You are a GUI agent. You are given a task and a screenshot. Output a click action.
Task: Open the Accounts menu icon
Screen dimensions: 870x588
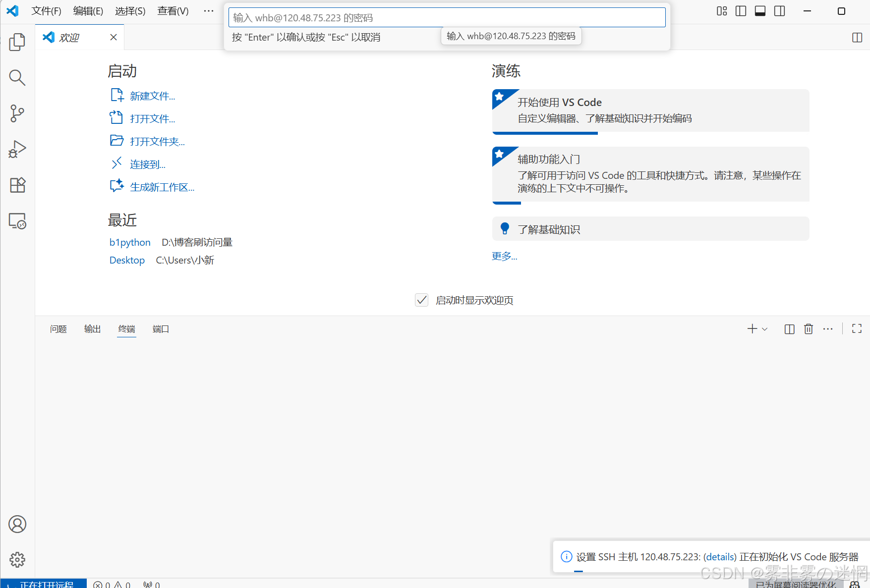coord(17,524)
